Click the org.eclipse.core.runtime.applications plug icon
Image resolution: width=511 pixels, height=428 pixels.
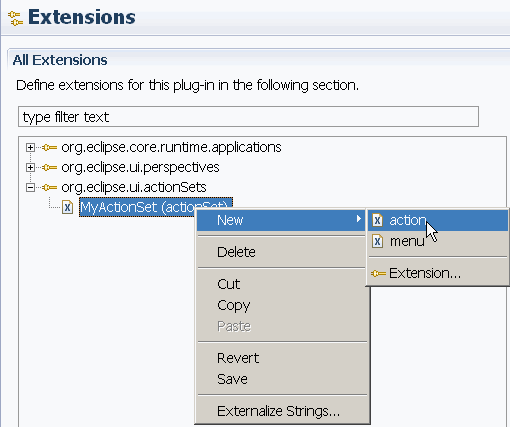pyautogui.click(x=50, y=148)
